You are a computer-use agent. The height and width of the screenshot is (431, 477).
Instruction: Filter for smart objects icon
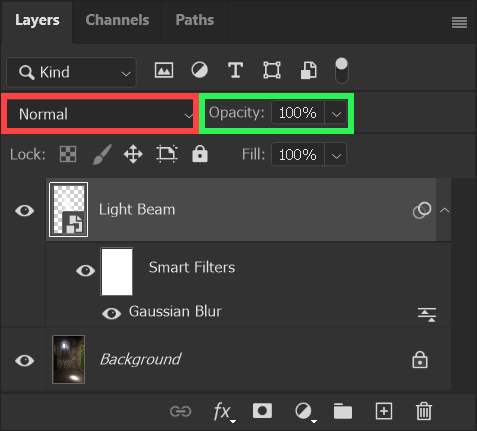click(309, 70)
